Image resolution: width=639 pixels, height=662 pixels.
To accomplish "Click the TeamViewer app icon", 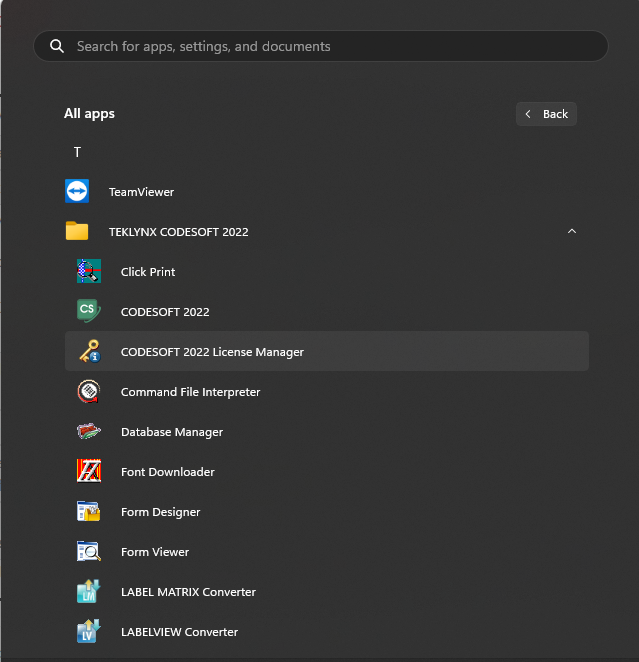I will click(x=77, y=191).
